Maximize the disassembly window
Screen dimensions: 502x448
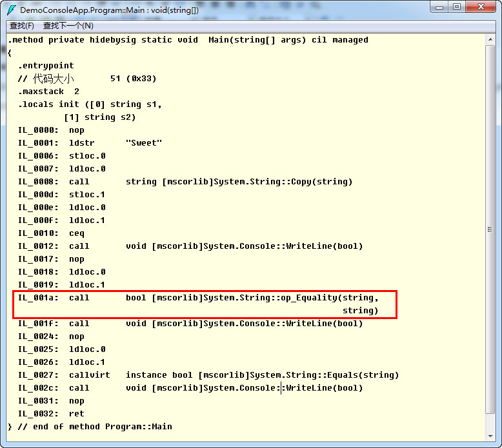click(x=457, y=7)
